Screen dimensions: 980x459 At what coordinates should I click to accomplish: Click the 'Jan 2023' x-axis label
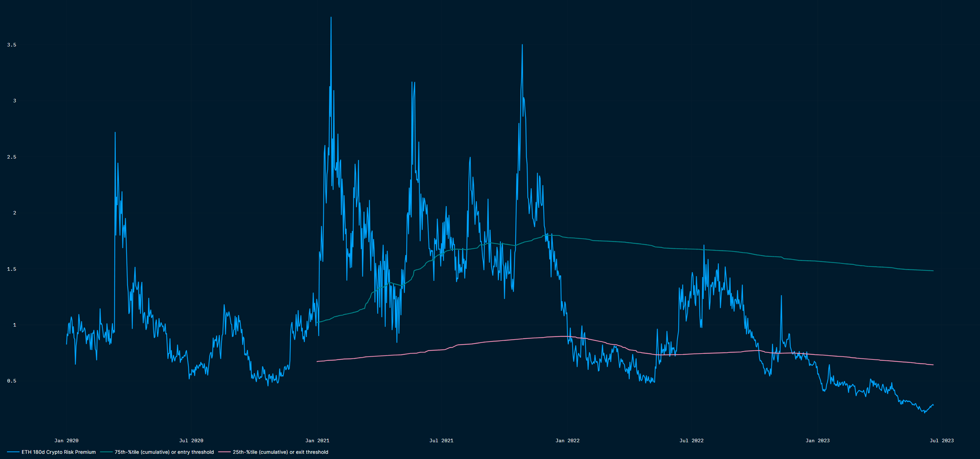coord(817,441)
